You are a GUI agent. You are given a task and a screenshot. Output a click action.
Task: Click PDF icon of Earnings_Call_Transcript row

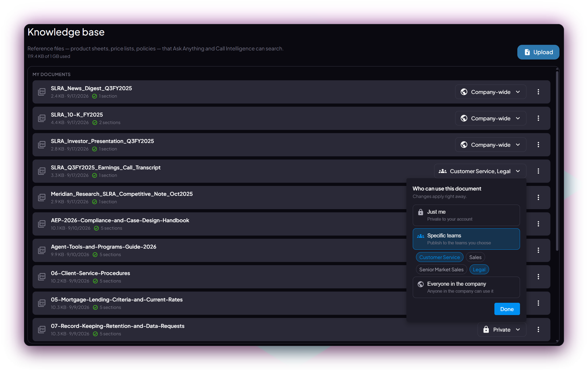click(x=42, y=171)
